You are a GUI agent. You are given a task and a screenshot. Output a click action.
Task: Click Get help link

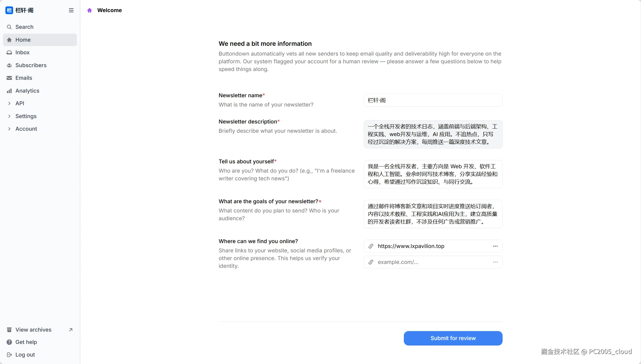tap(40, 342)
